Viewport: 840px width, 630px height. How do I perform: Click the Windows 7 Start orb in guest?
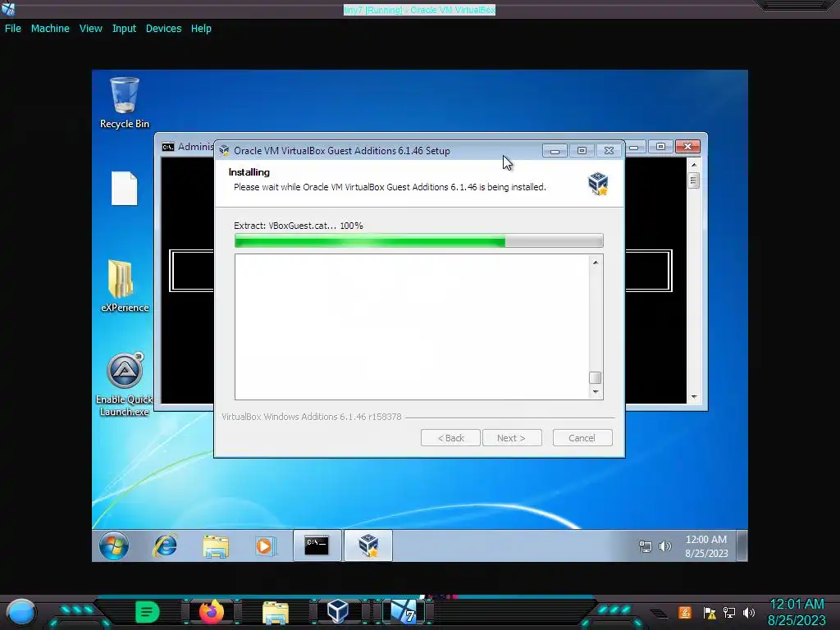[113, 546]
